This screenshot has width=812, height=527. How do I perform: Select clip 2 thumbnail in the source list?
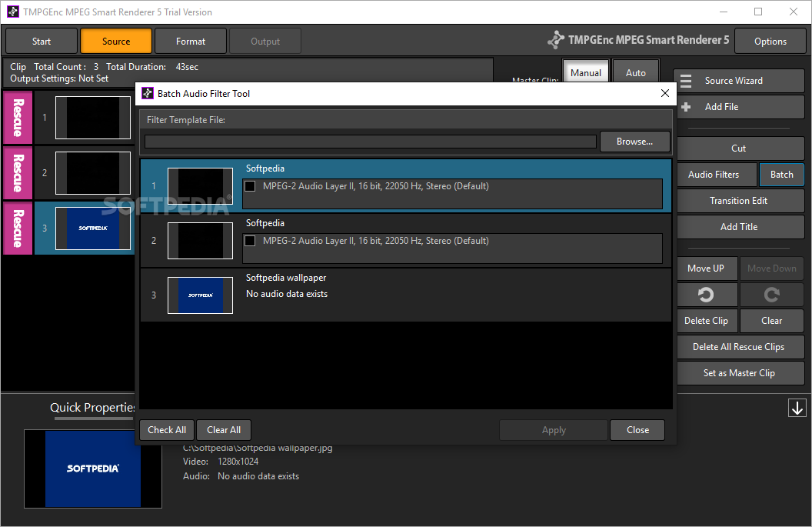(x=93, y=173)
